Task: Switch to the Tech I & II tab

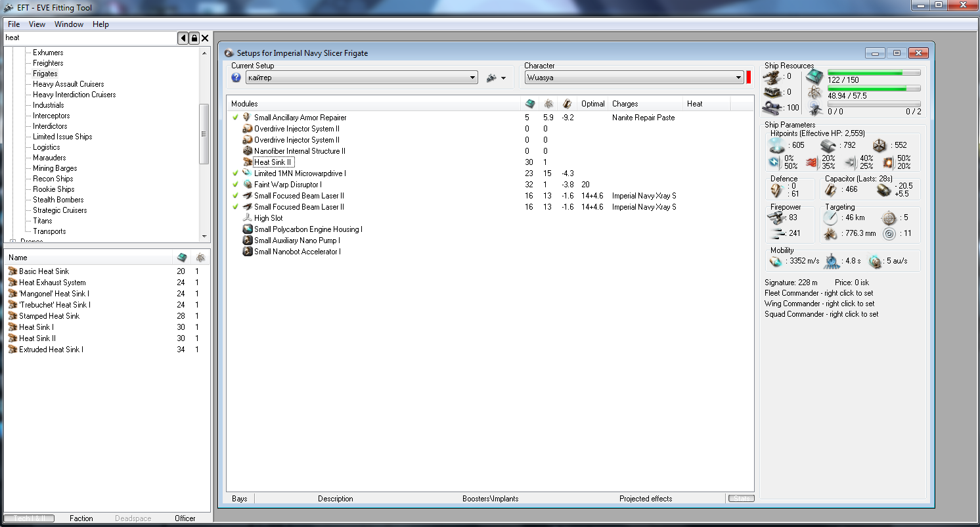Action: [x=30, y=518]
